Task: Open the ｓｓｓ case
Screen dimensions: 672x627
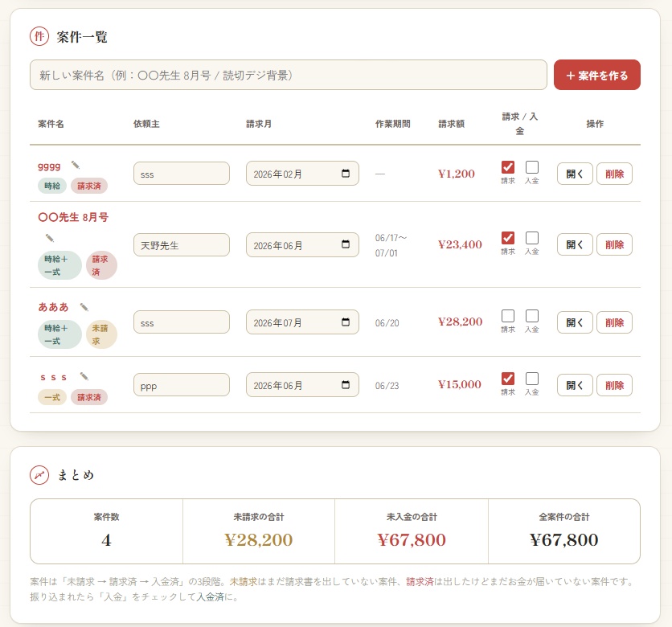Action: (x=575, y=385)
